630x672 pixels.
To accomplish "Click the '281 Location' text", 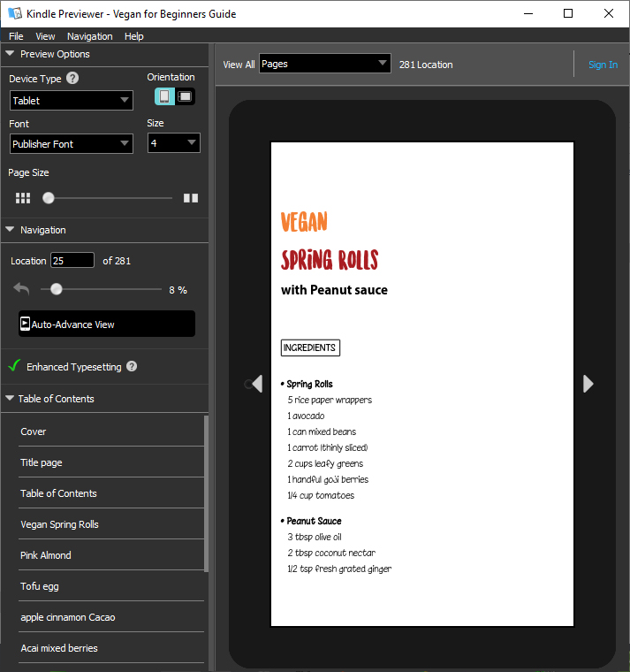I will click(426, 65).
